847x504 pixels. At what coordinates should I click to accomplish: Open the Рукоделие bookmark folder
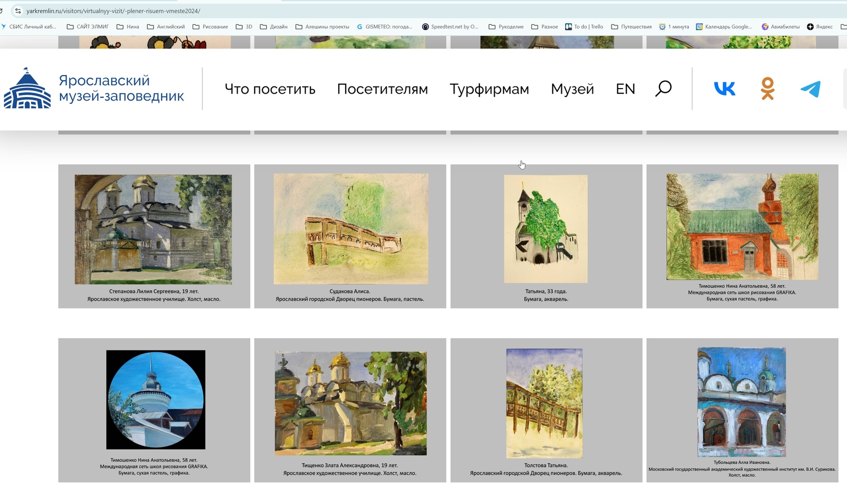(x=506, y=27)
